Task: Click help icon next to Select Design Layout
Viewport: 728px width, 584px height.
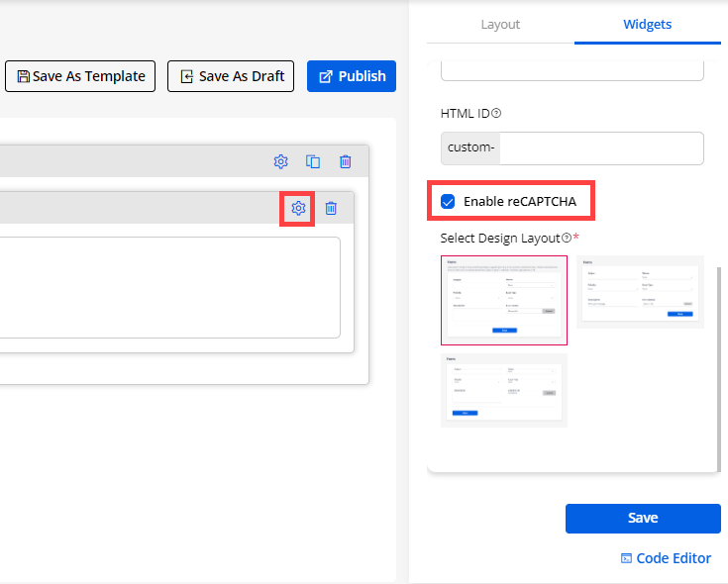Action: 567,238
